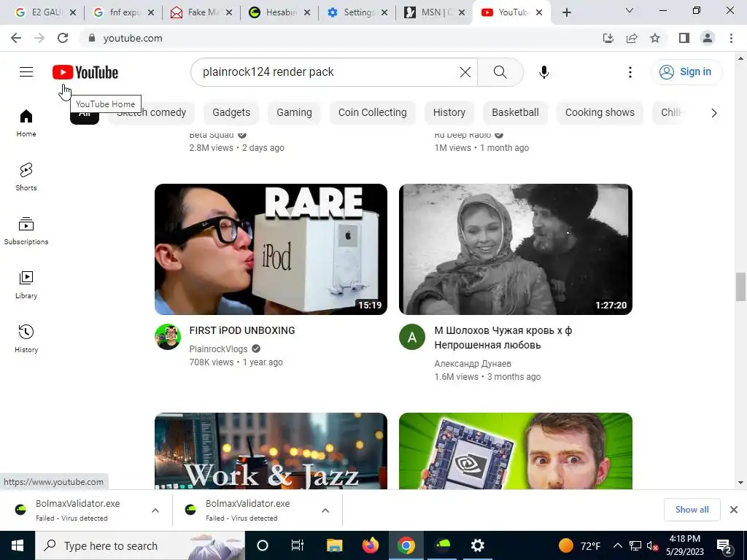Viewport: 747px width, 560px height.
Task: Select the Coin Collecting chip
Action: point(373,112)
